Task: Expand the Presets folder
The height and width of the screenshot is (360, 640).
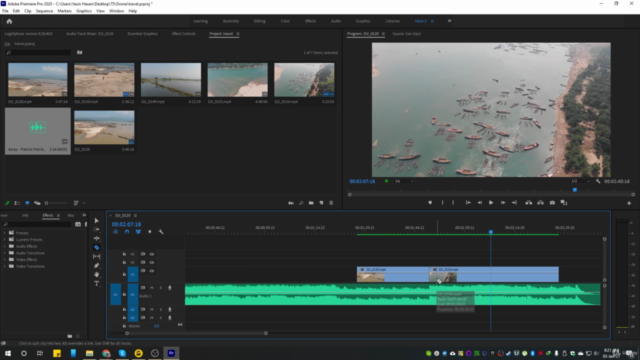Action: click(x=5, y=233)
